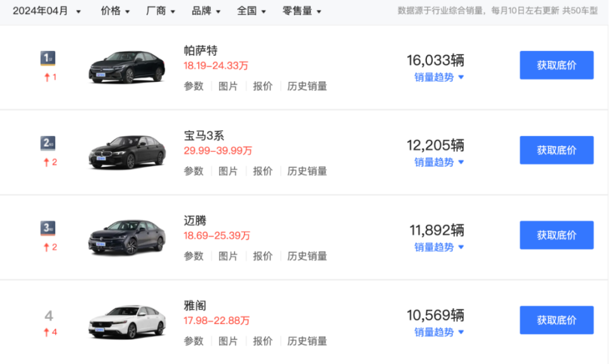Click the third-place rank badge icon
The image size is (610, 364).
[x=48, y=229]
